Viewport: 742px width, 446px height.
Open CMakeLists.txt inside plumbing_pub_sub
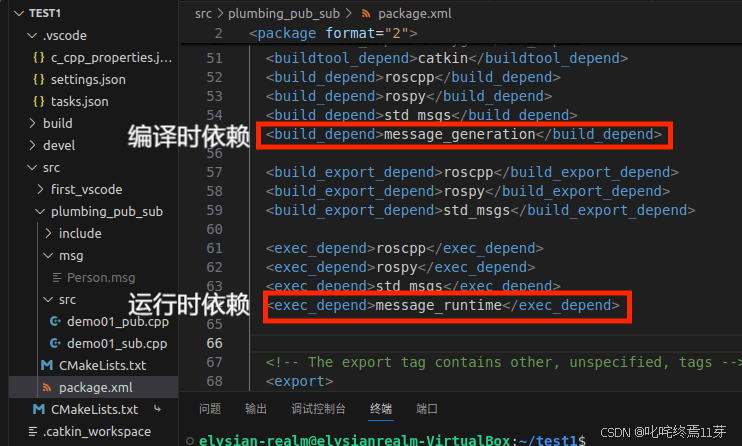(x=102, y=366)
